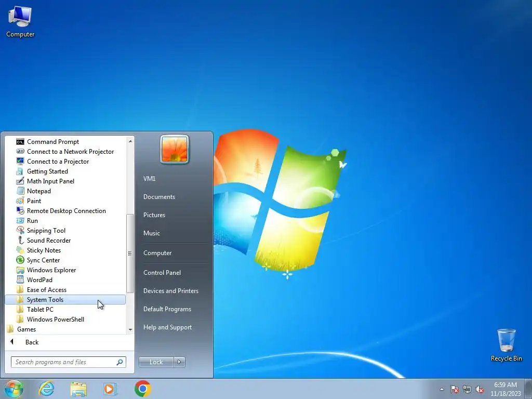The image size is (532, 399).
Task: Open the VM1 user folder
Action: click(x=149, y=179)
